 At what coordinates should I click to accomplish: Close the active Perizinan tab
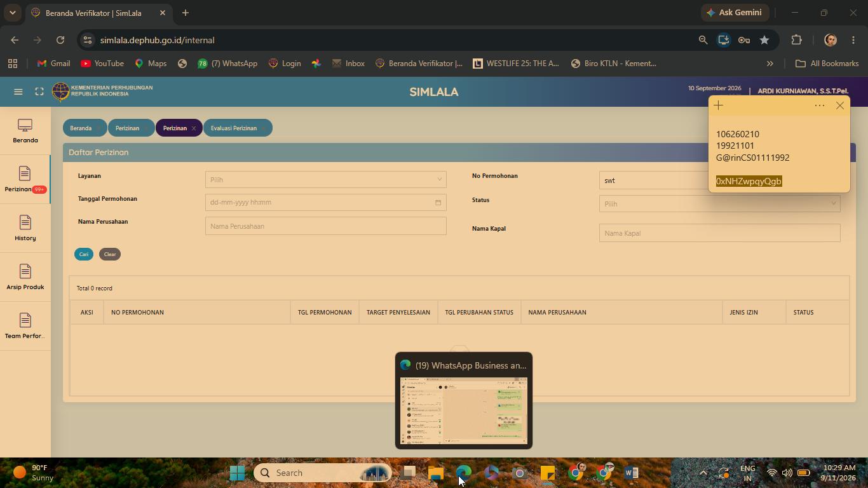pyautogui.click(x=194, y=128)
